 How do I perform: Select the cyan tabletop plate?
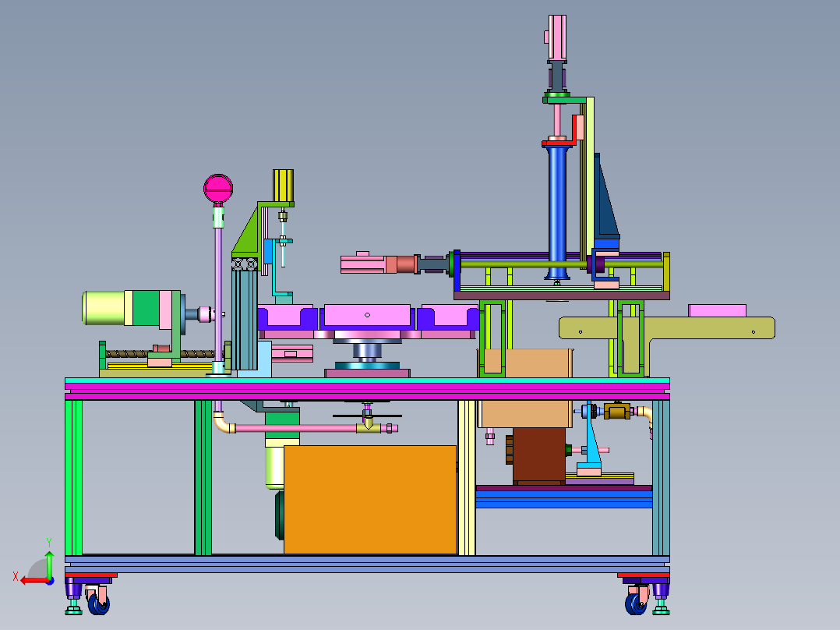point(367,380)
